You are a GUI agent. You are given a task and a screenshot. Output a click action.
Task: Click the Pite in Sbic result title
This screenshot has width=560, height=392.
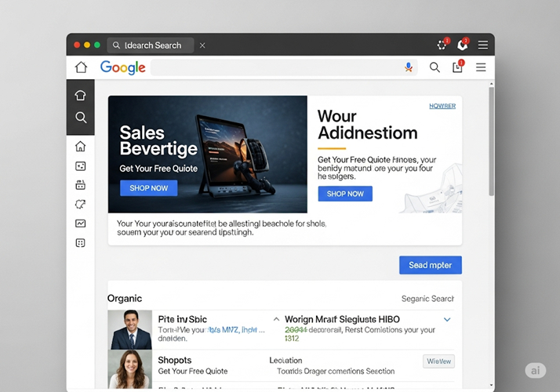coord(183,319)
